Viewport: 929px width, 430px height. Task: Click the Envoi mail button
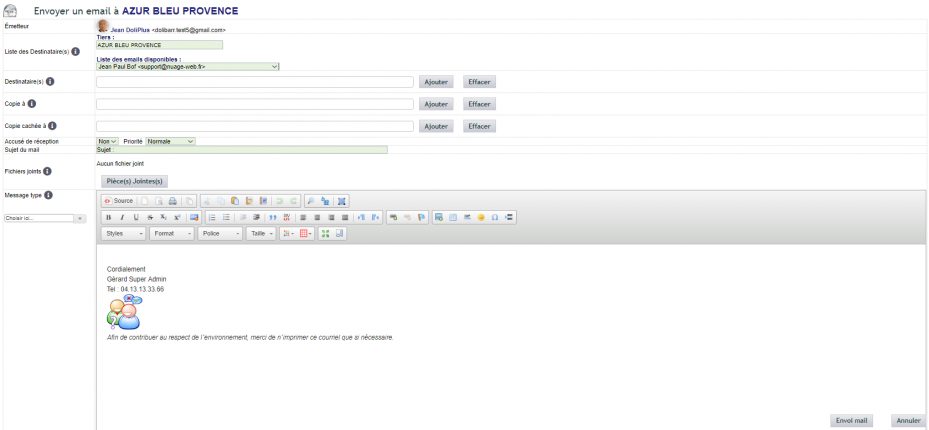(851, 421)
